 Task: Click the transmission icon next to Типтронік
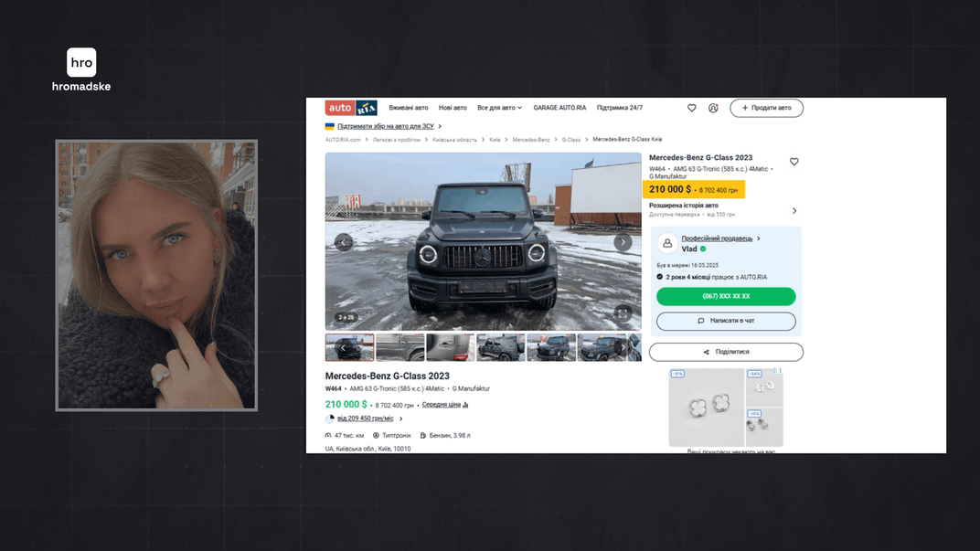(376, 436)
